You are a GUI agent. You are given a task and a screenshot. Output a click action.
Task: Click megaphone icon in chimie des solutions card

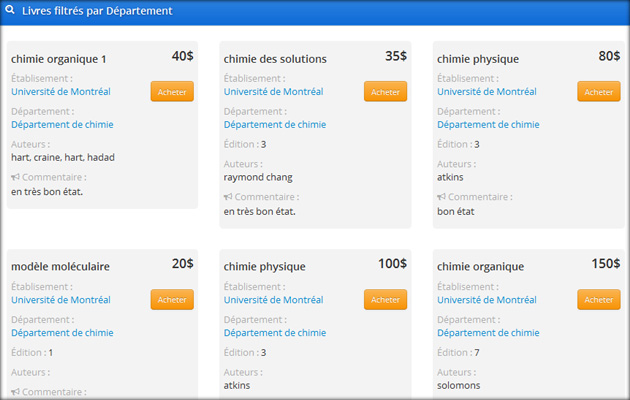(229, 198)
